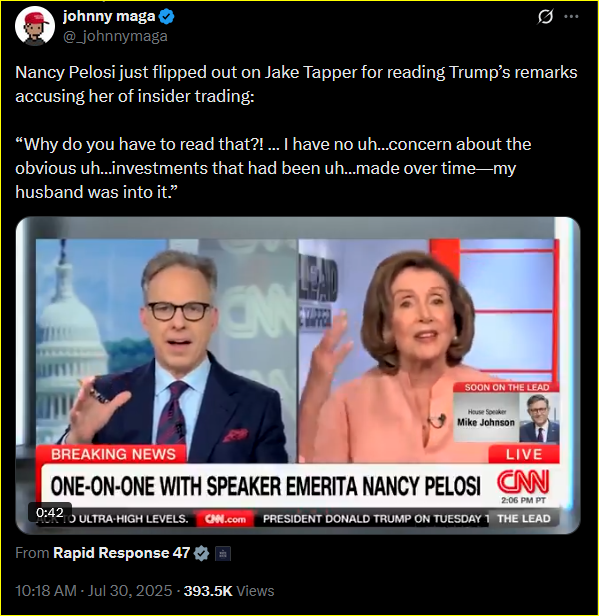Open the @_johnnymaga handle link
Screen dimensions: 599x616
tap(115, 37)
